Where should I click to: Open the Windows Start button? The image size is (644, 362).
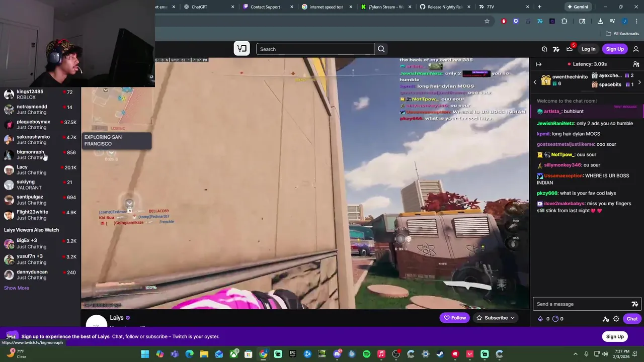point(145,354)
